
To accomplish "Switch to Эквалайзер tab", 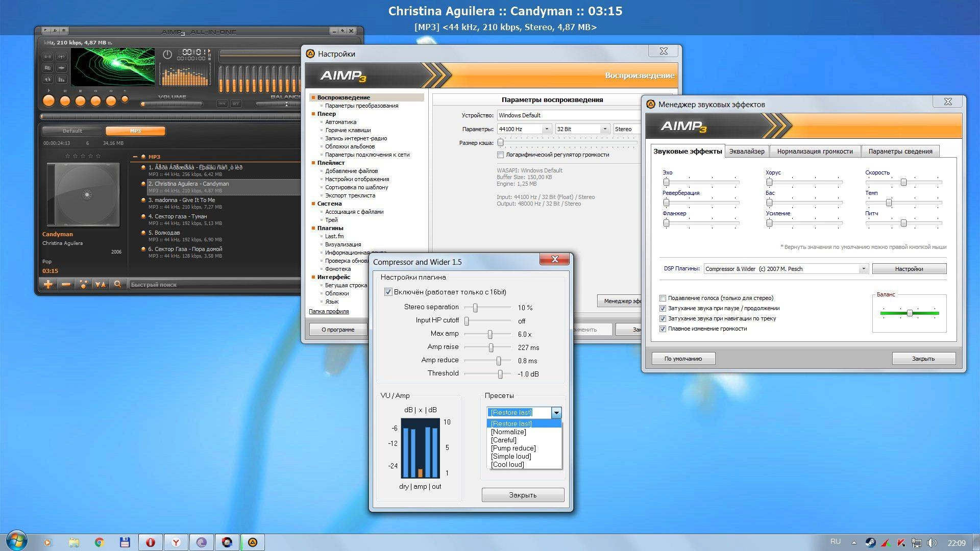I will pyautogui.click(x=747, y=152).
